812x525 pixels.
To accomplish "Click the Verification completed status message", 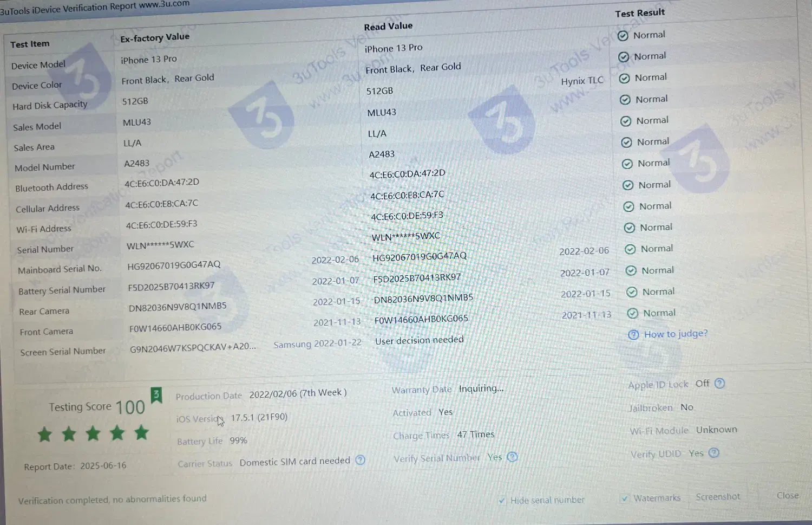I will pos(113,500).
